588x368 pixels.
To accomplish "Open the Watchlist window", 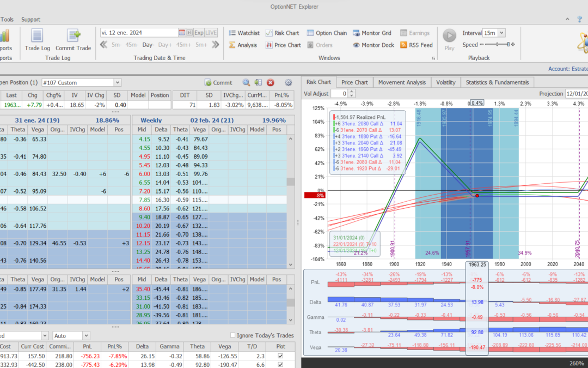I will (x=243, y=33).
